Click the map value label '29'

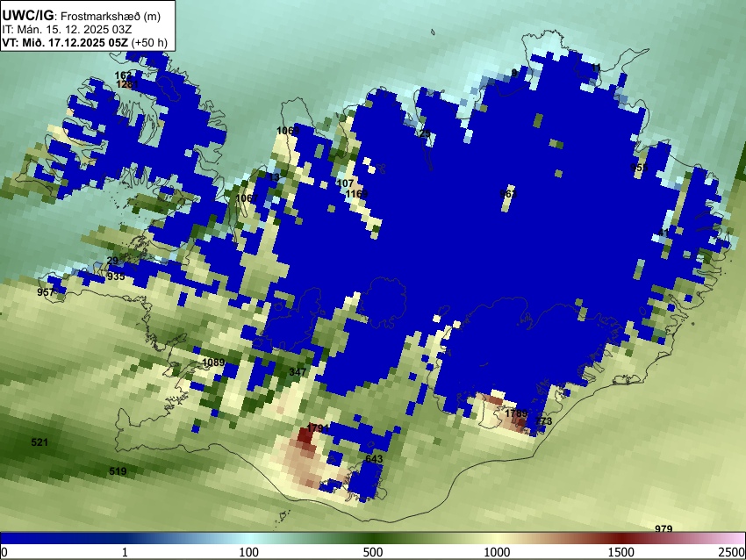tap(112, 261)
